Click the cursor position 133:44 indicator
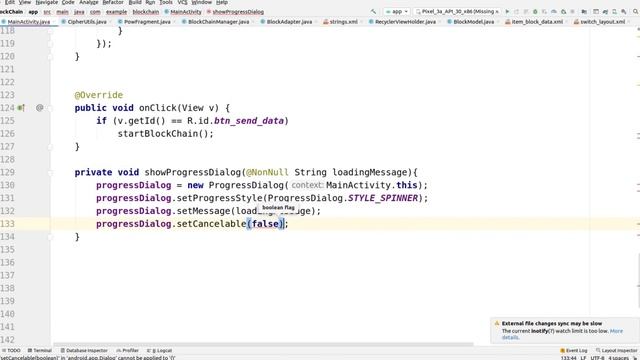The image size is (640, 360). point(568,358)
